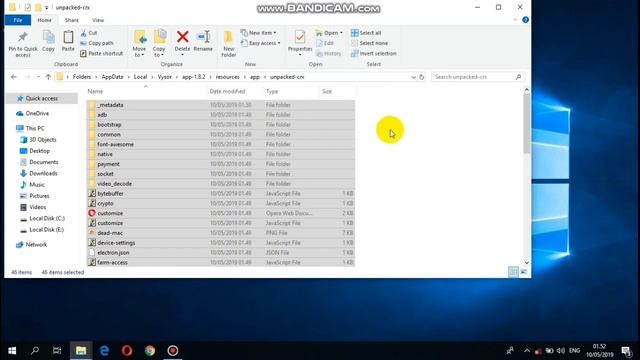
Task: Click the vertical scrollbar thumb in file list
Action: (527, 123)
